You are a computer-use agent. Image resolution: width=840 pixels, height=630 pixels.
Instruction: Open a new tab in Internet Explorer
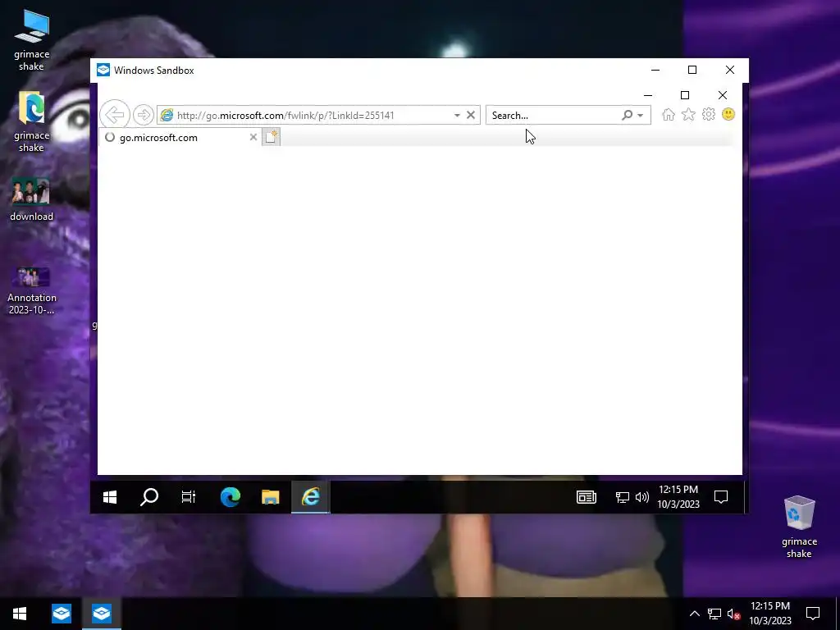[x=271, y=137]
